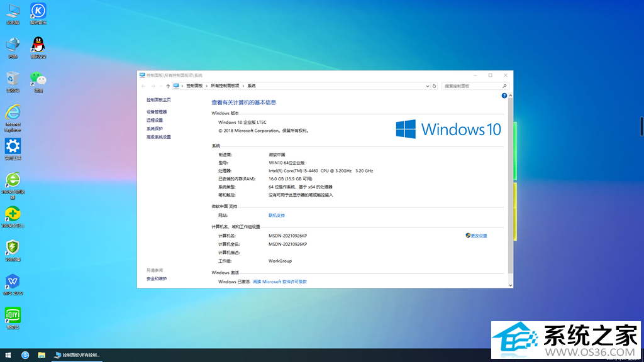Open 设备管理器 from the left pane
Viewport: 644px width, 362px height.
[157, 112]
